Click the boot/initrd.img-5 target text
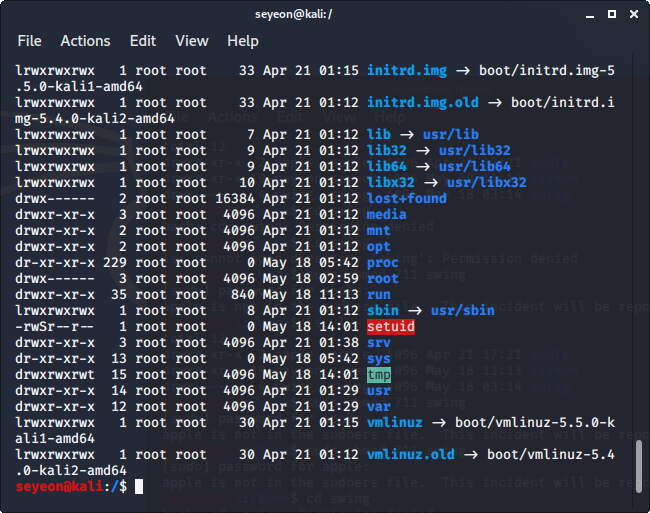 click(547, 70)
